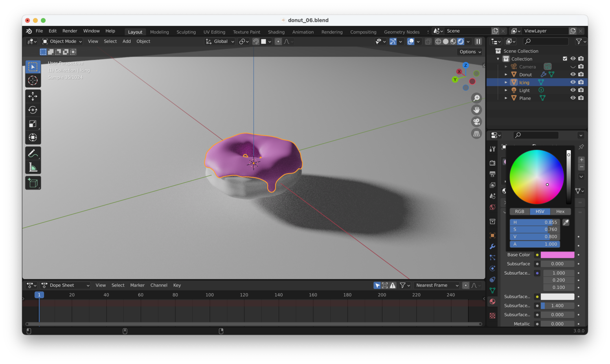The width and height of the screenshot is (610, 364).
Task: Click the camera view icon in viewport
Action: (476, 122)
